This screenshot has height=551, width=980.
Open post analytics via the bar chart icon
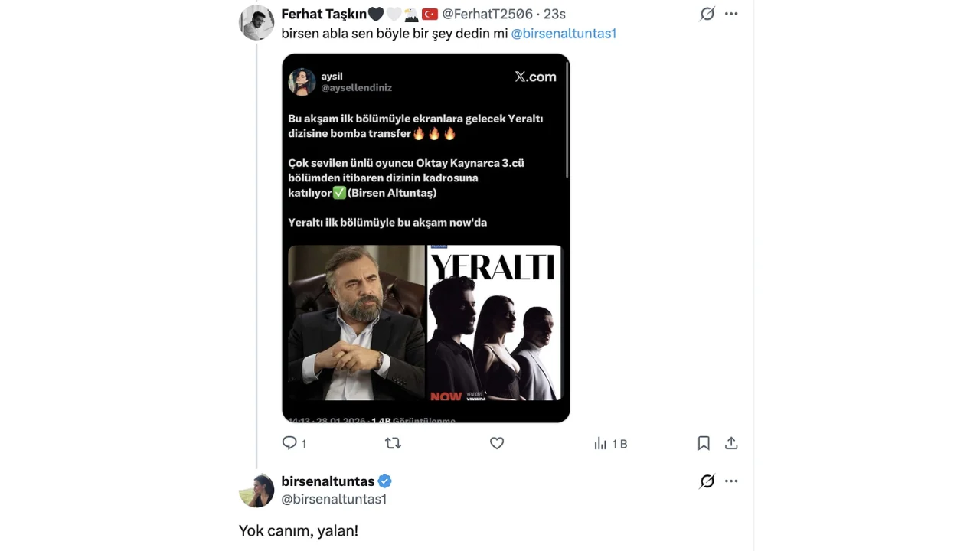(600, 443)
